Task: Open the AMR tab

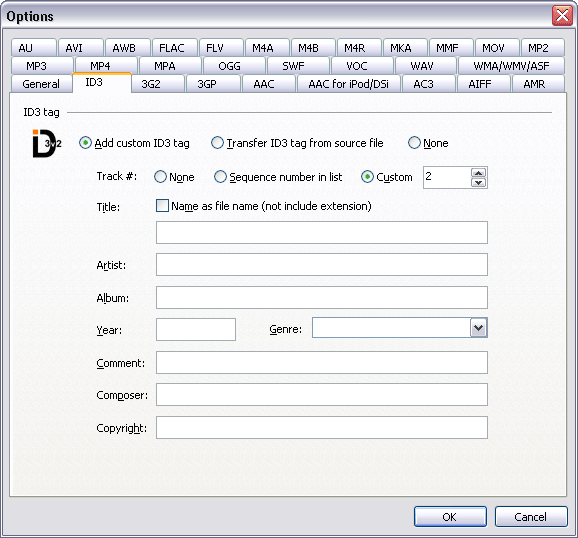Action: click(x=538, y=84)
